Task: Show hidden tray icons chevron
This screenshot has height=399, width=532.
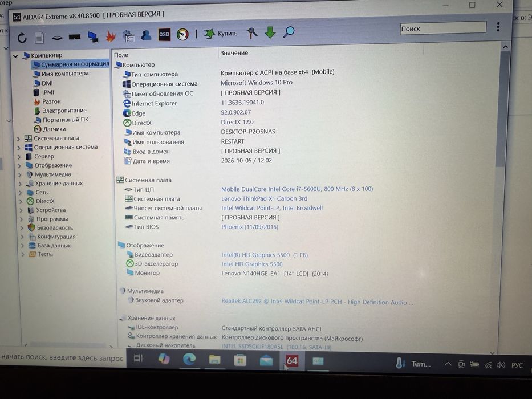Action: pos(448,364)
